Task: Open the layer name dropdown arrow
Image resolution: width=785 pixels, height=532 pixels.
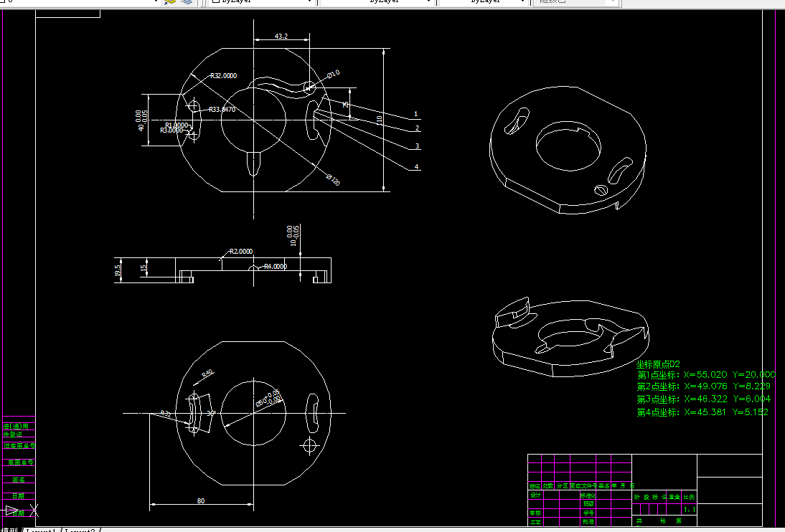Action: pyautogui.click(x=156, y=2)
